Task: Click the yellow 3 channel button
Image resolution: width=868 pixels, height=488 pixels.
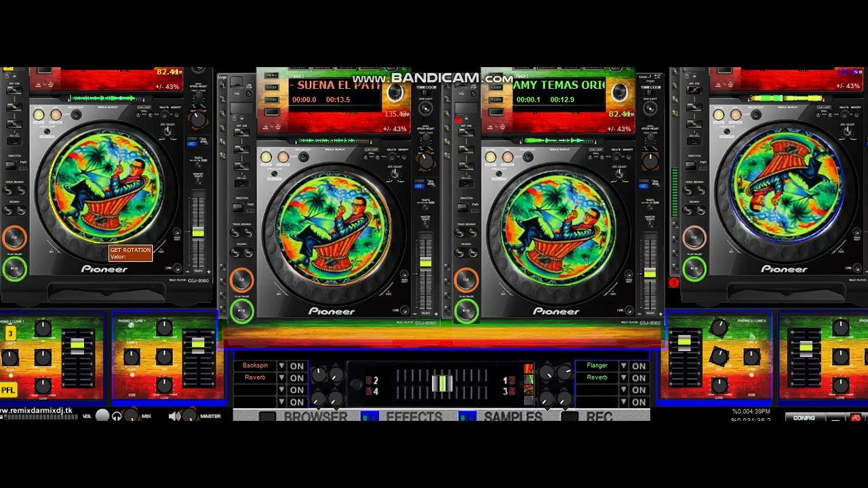Action: click(10, 333)
